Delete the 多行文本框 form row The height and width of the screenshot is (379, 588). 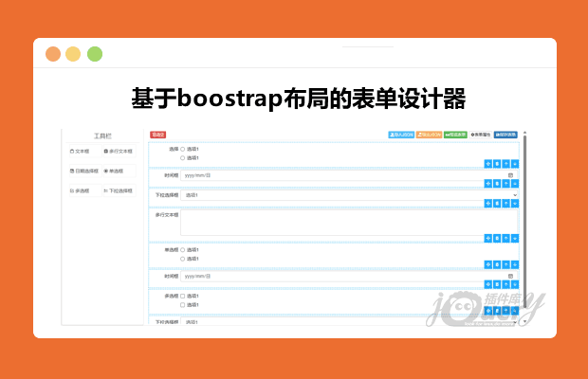tap(497, 238)
